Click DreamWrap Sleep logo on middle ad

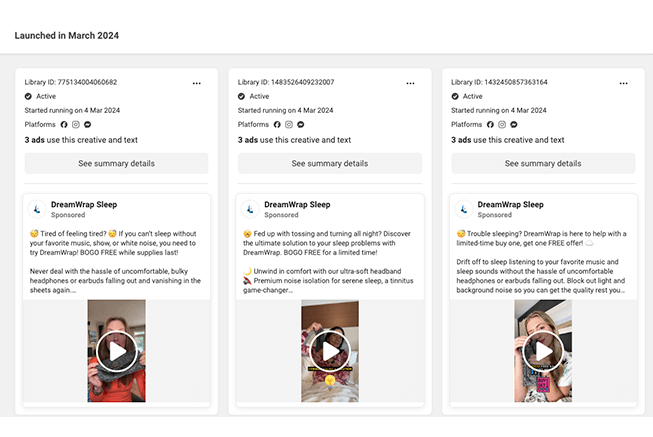click(x=250, y=209)
